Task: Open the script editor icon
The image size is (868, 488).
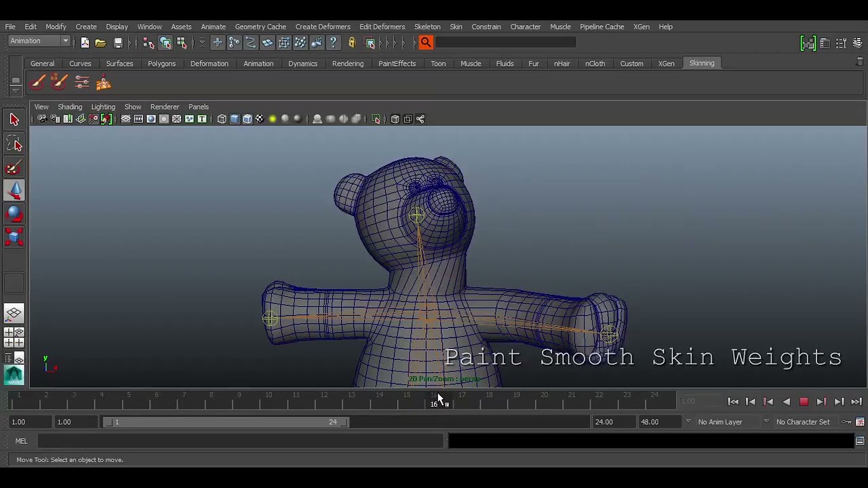Action: pos(860,441)
